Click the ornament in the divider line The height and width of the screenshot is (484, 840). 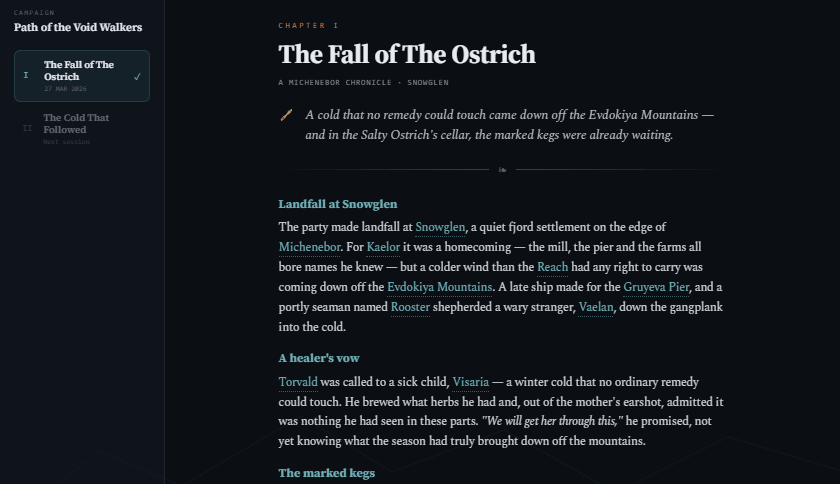point(502,170)
